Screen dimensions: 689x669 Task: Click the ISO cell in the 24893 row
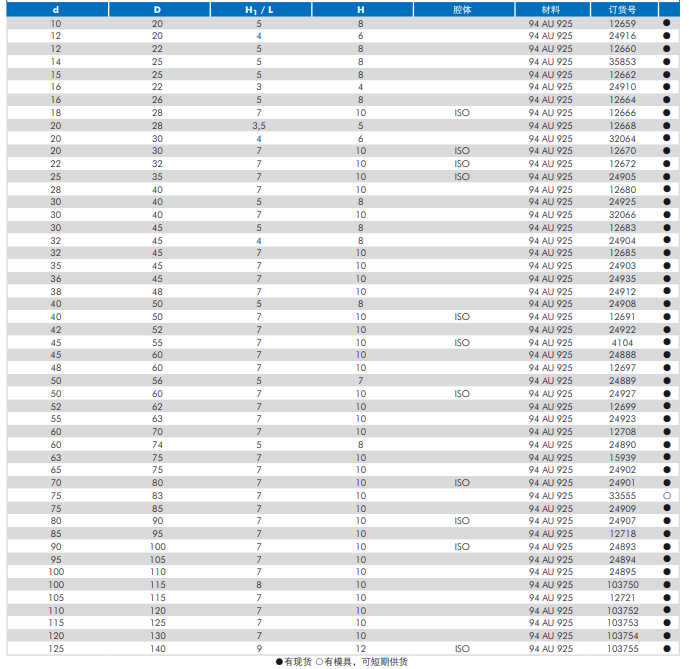[461, 547]
